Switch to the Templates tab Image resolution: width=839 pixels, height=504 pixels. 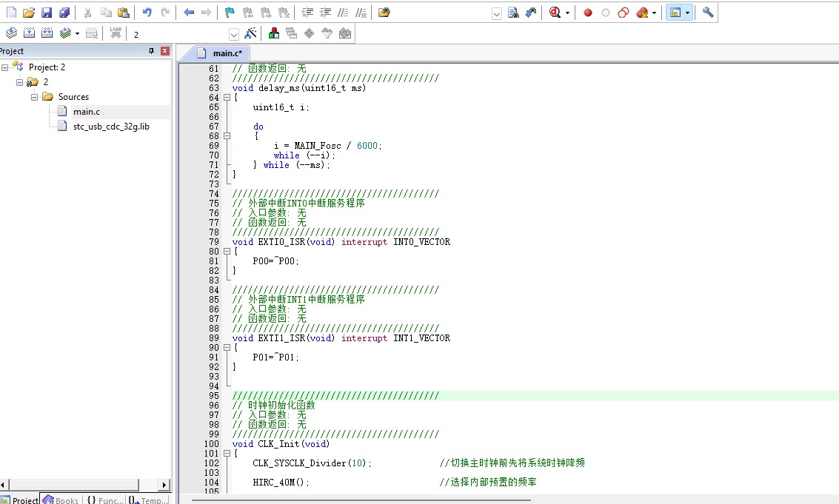click(147, 500)
